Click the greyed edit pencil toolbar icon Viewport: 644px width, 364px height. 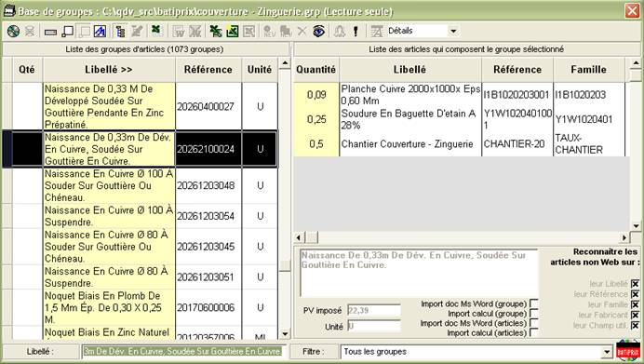(x=137, y=32)
